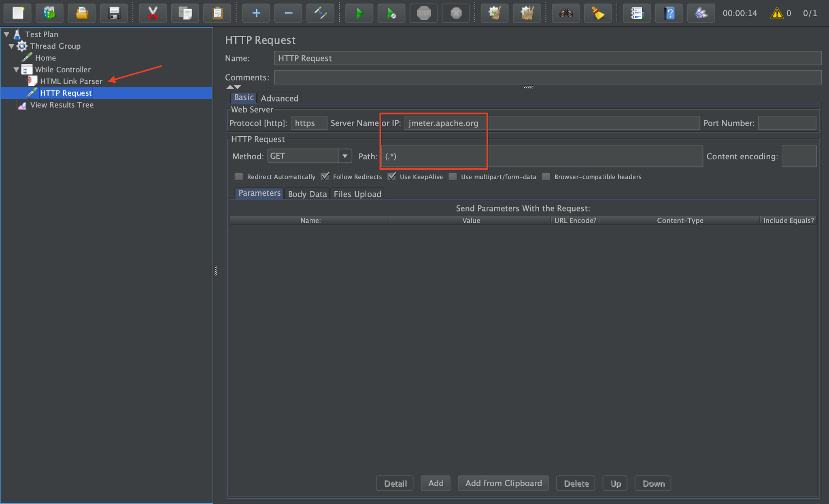Click the Shutdown threads icon
Image resolution: width=829 pixels, height=504 pixels.
click(x=456, y=13)
